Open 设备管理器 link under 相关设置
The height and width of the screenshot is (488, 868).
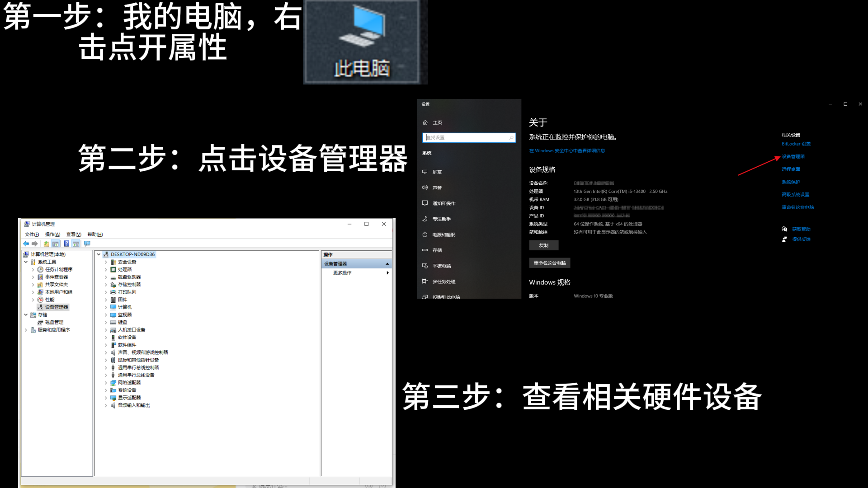tap(793, 157)
